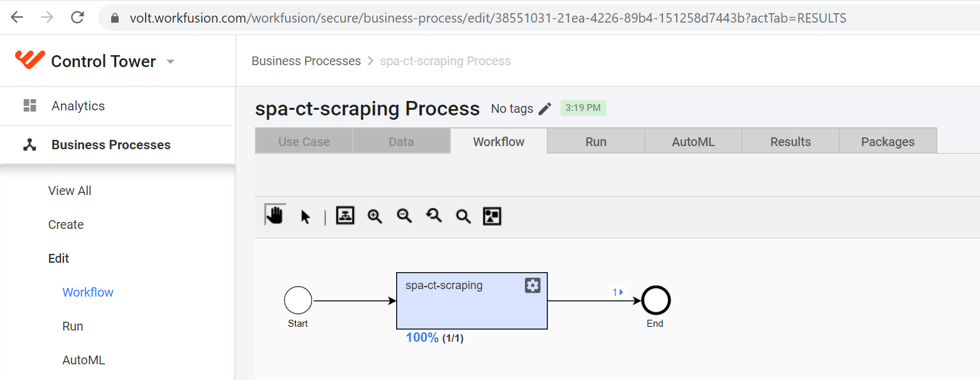Click the zoom in magnifier
This screenshot has height=380, width=980.
point(375,216)
